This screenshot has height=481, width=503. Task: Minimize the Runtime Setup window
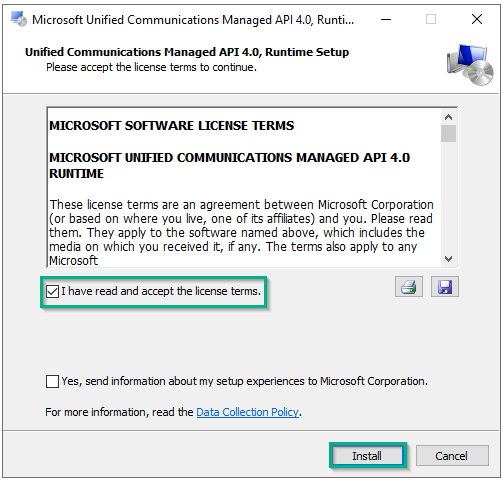coord(386,19)
